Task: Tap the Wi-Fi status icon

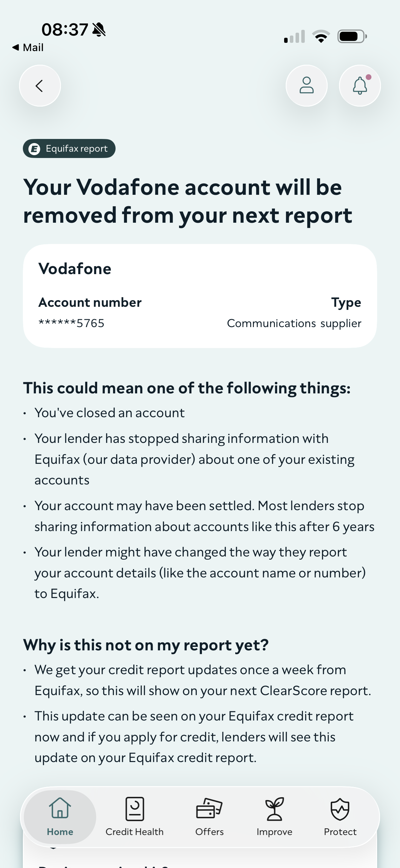Action: (321, 36)
